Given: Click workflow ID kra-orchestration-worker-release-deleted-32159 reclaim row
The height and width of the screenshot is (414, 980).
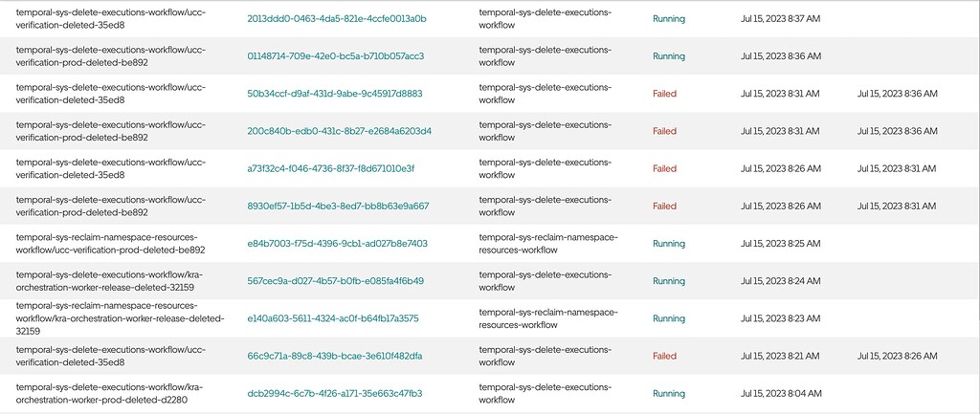Looking at the screenshot, I should tap(120, 318).
